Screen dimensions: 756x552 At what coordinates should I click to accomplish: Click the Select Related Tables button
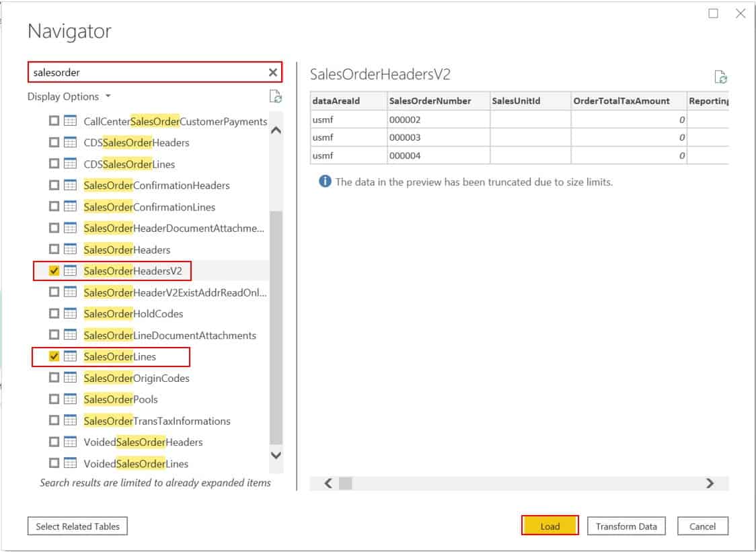pyautogui.click(x=77, y=526)
